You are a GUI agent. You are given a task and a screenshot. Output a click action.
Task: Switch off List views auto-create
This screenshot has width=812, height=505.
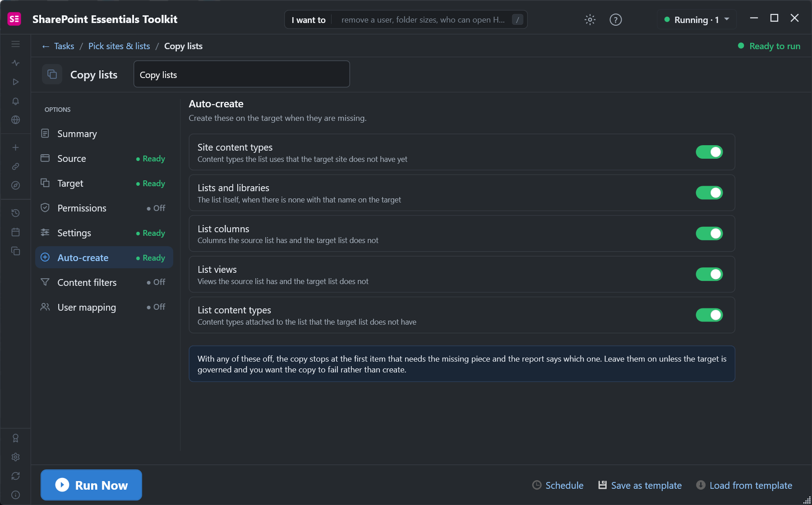pyautogui.click(x=709, y=274)
